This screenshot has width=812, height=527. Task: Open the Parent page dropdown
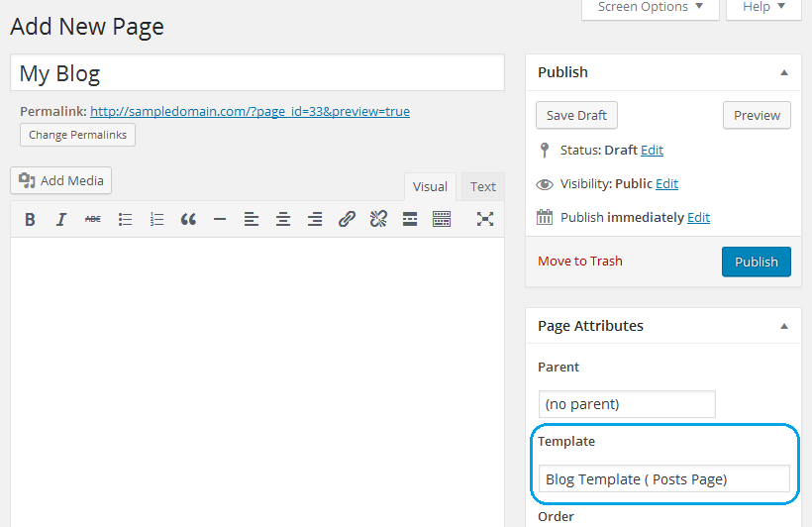627,404
